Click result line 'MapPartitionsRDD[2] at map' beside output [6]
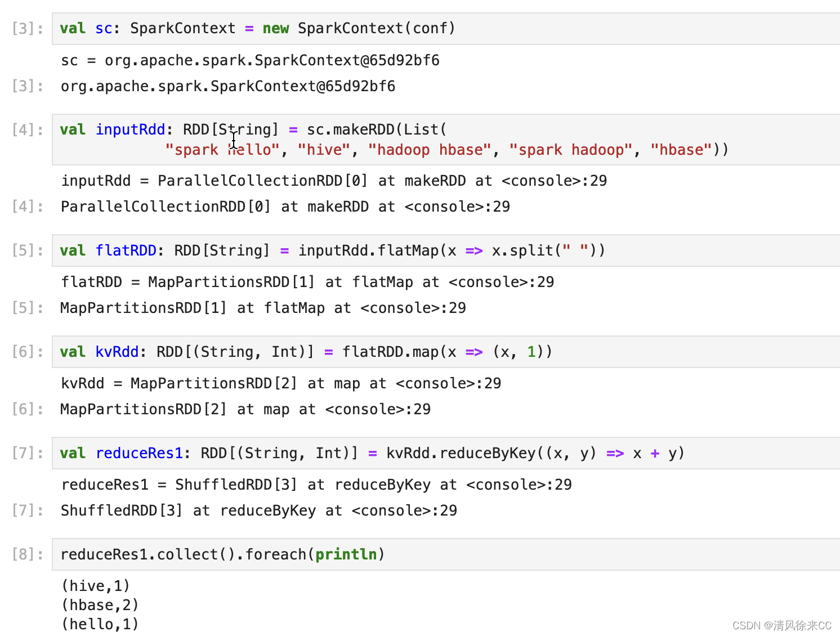 (245, 409)
